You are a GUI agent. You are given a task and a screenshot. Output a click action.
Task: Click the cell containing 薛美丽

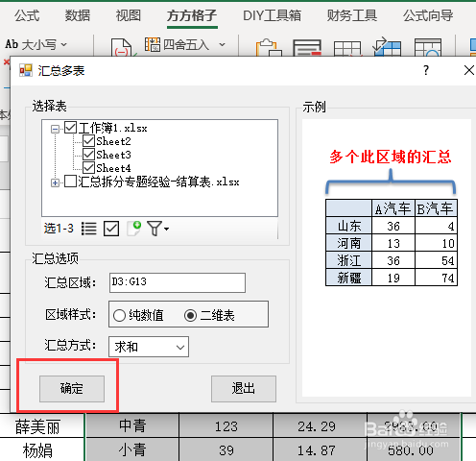(42, 426)
